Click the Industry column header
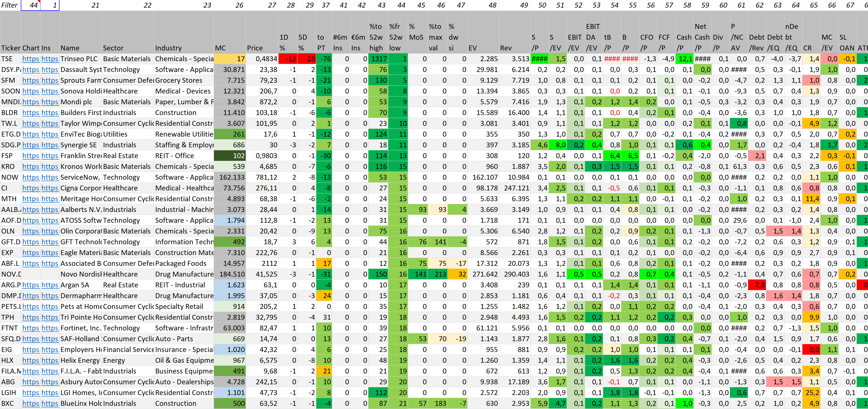The width and height of the screenshot is (868, 409). pyautogui.click(x=168, y=48)
